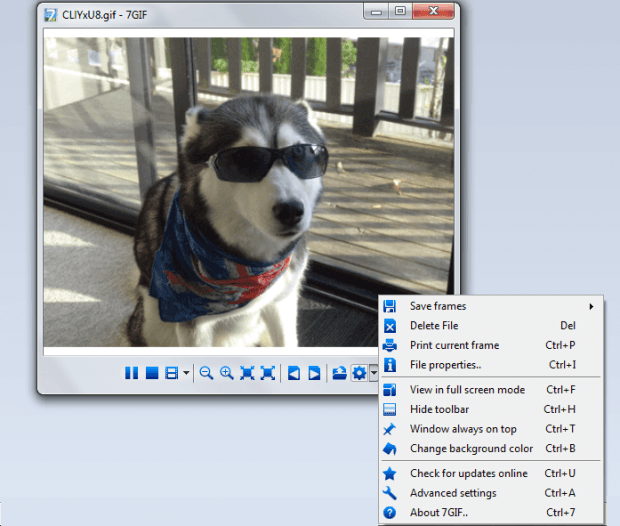Click the wrench Advanced settings icon
Viewport: 620px width, 526px height.
point(389,493)
